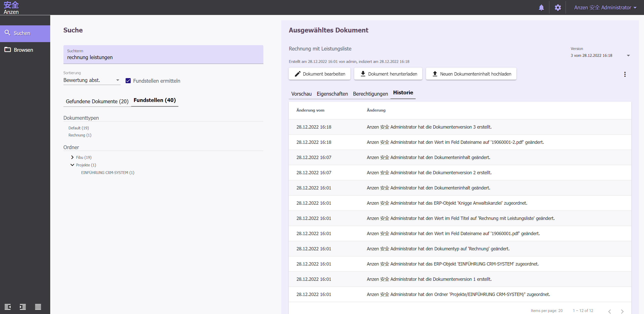The image size is (644, 314).
Task: Click Dokument bearbeiten button
Action: pos(319,74)
